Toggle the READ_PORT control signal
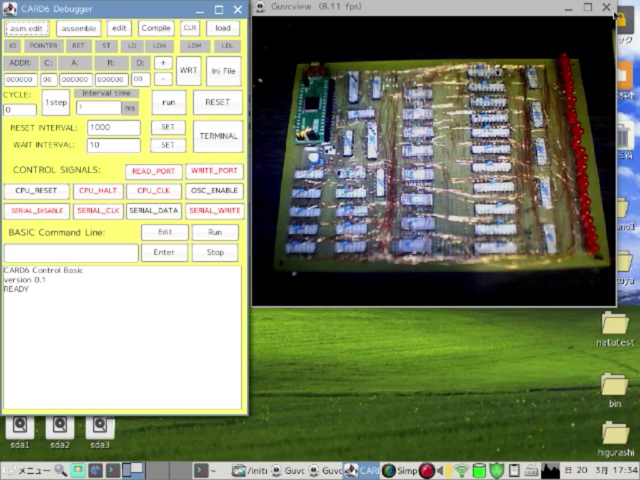Image resolution: width=640 pixels, height=480 pixels. (x=153, y=171)
